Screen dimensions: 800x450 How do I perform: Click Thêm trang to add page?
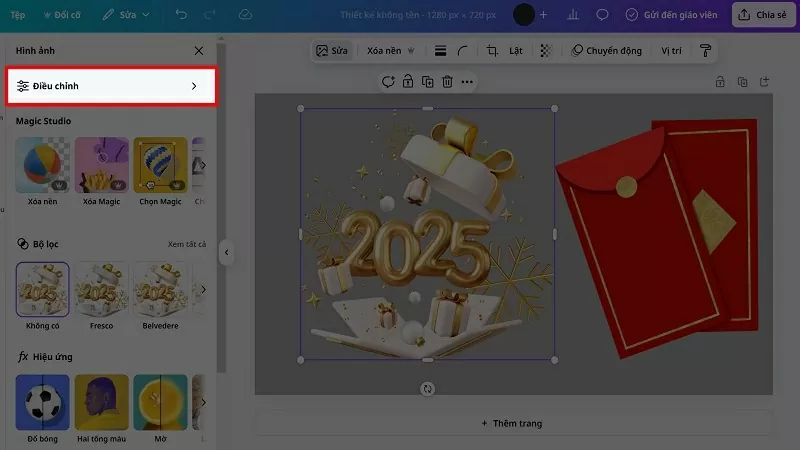click(x=511, y=423)
